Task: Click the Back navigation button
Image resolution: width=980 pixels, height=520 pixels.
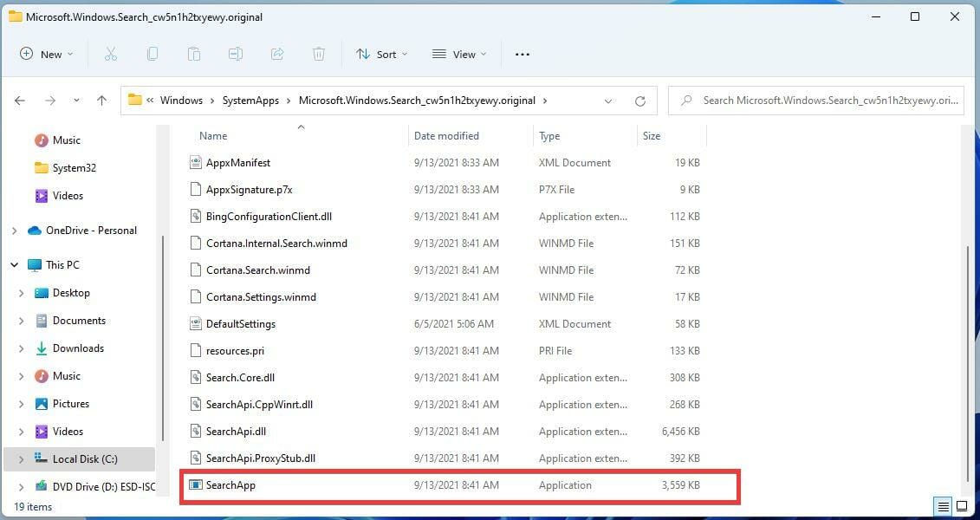Action: 20,100
